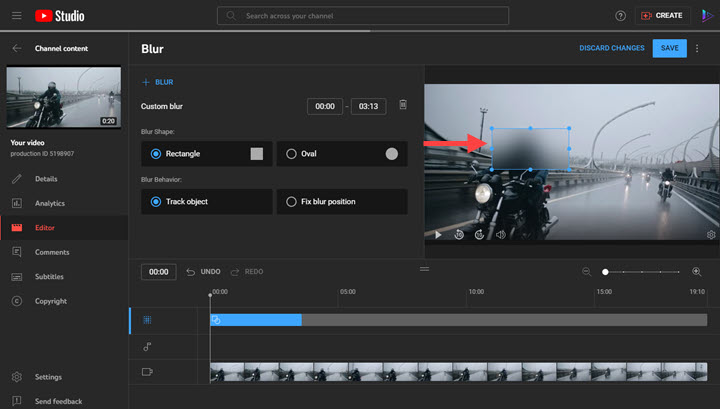Open the three-dot more options menu

(x=697, y=48)
